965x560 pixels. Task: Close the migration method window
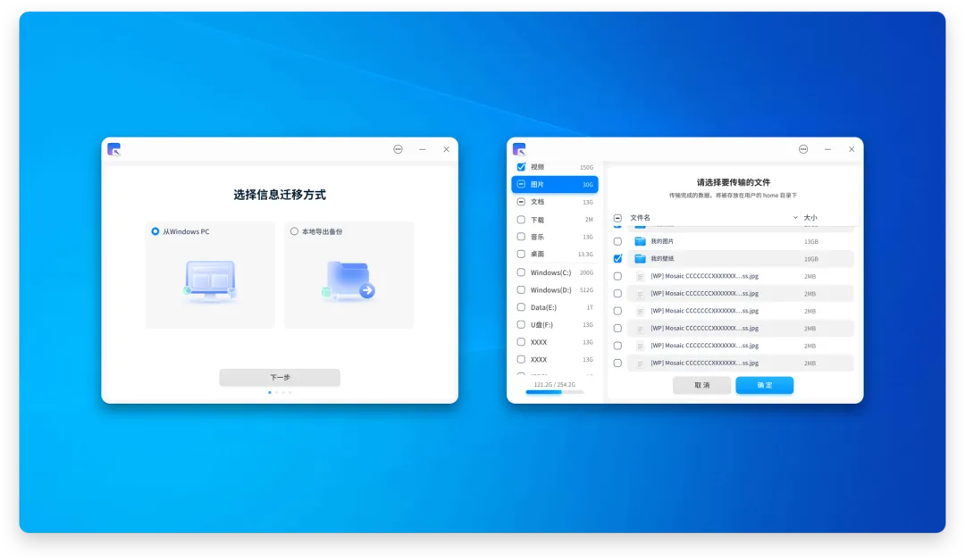coord(446,149)
